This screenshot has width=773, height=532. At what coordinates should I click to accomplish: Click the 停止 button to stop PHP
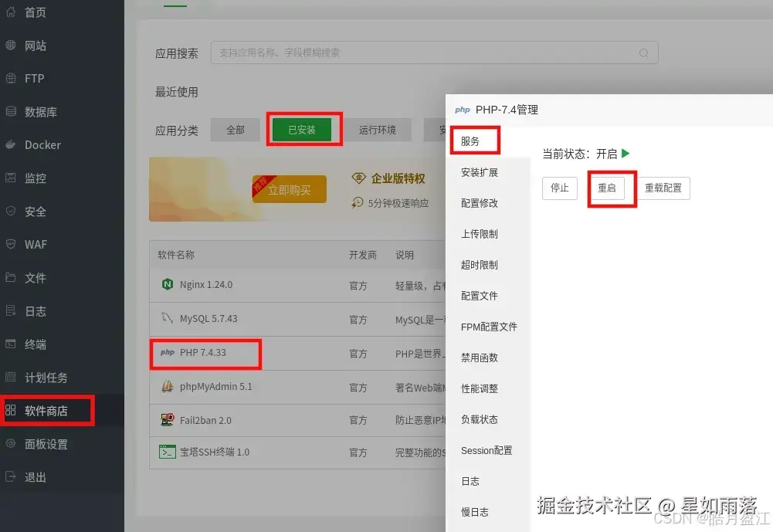559,188
